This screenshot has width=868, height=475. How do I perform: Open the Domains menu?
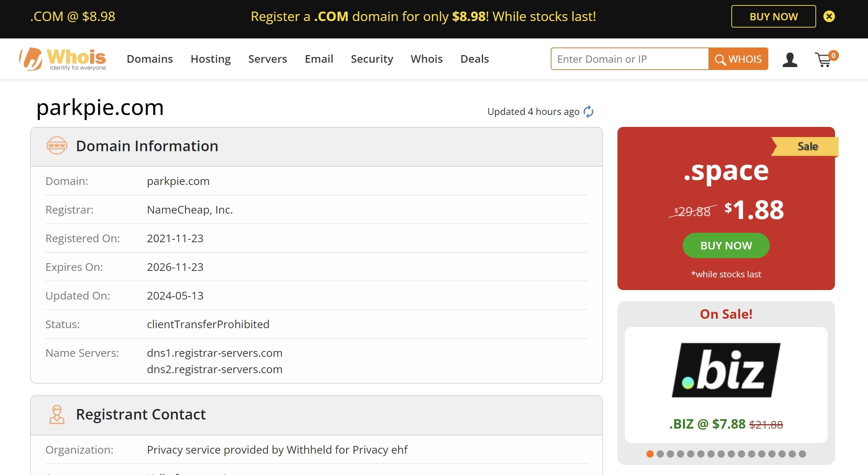coord(150,59)
